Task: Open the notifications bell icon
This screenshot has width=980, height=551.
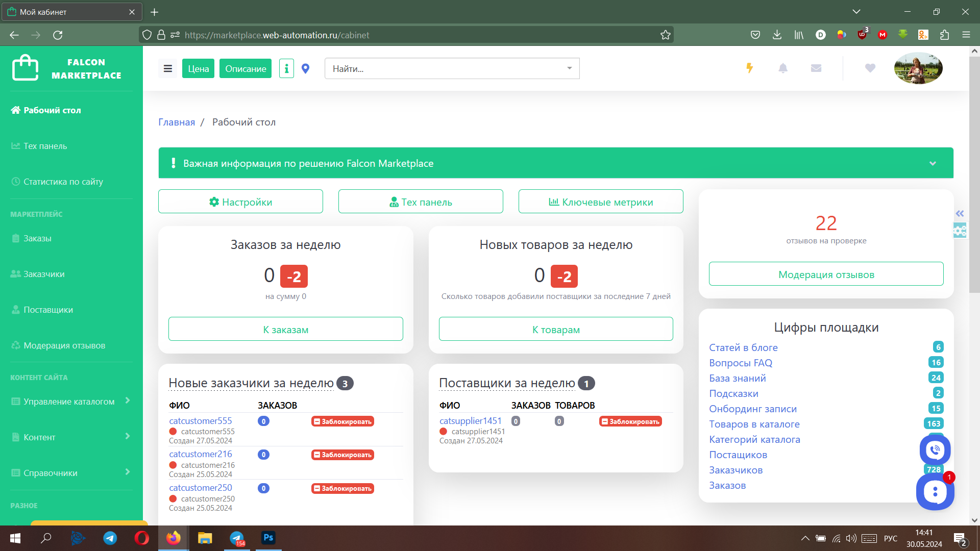Action: [x=783, y=68]
